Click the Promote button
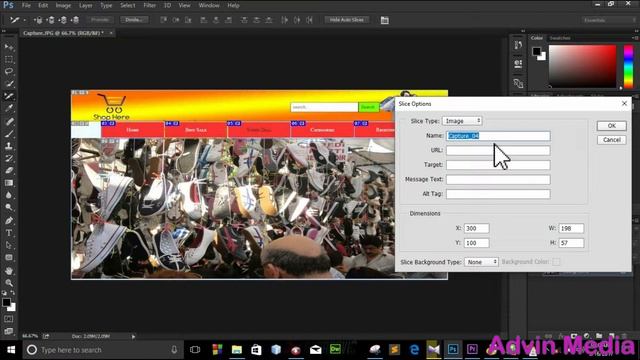This screenshot has width=640, height=360. click(100, 20)
